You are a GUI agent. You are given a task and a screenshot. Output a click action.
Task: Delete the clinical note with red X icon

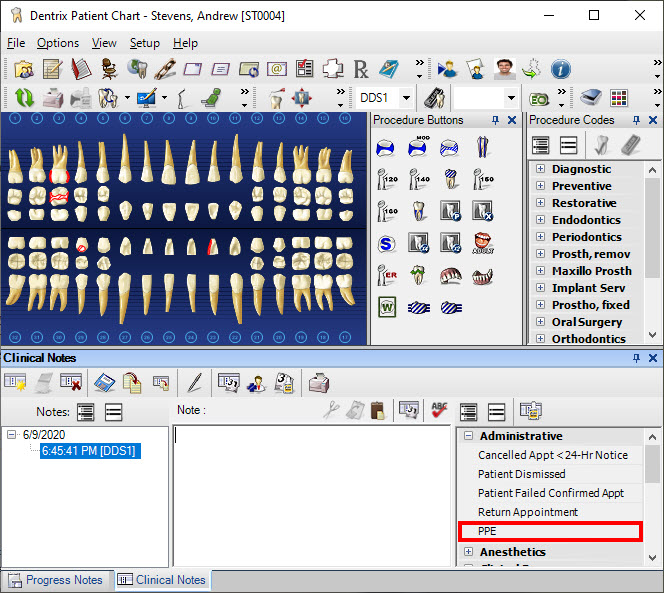71,382
